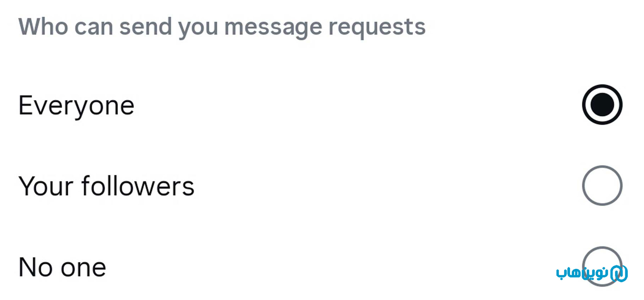Viewport: 644px width, 300px height.
Task: Restrict message requests to your followers
Action: tap(602, 186)
